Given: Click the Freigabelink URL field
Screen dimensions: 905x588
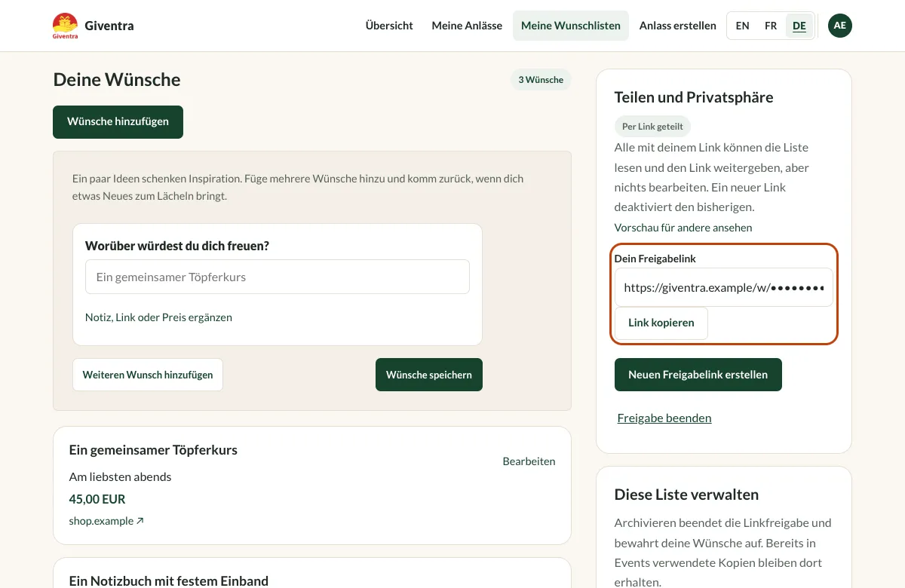Looking at the screenshot, I should [724, 287].
